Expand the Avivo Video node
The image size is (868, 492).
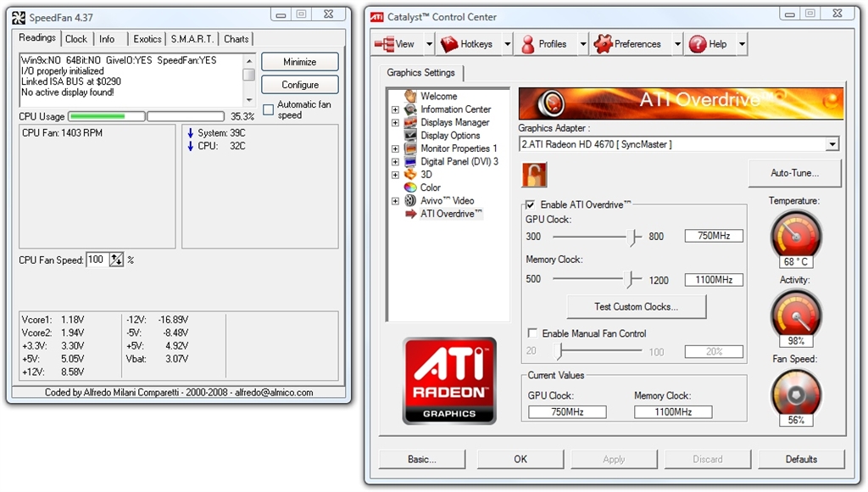click(x=395, y=201)
